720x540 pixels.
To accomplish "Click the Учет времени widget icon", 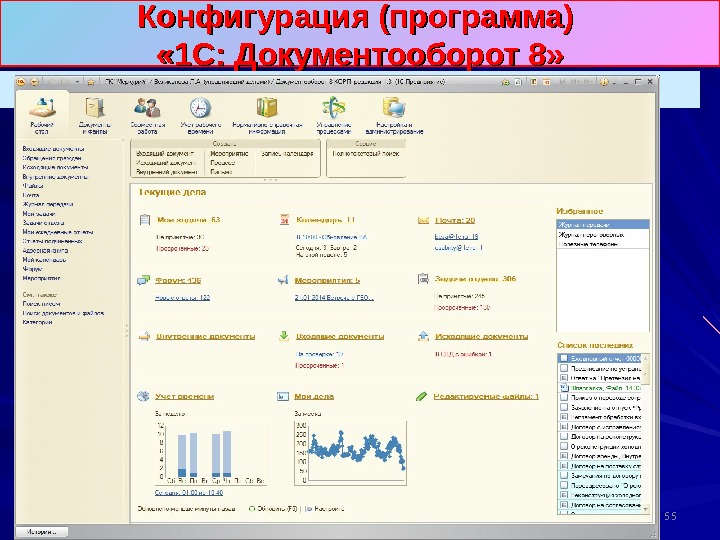I will (143, 396).
